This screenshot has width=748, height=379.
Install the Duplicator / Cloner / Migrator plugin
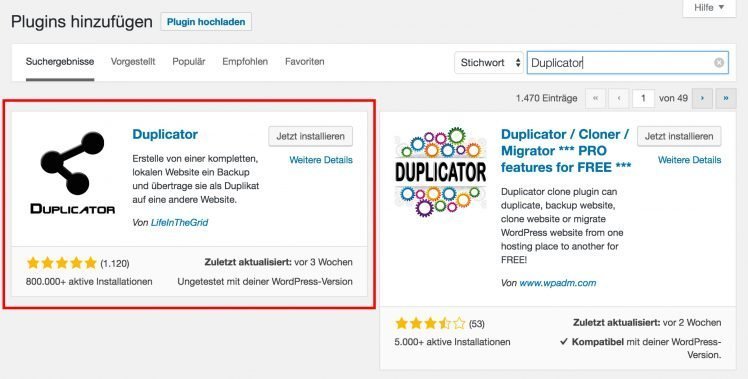click(679, 136)
